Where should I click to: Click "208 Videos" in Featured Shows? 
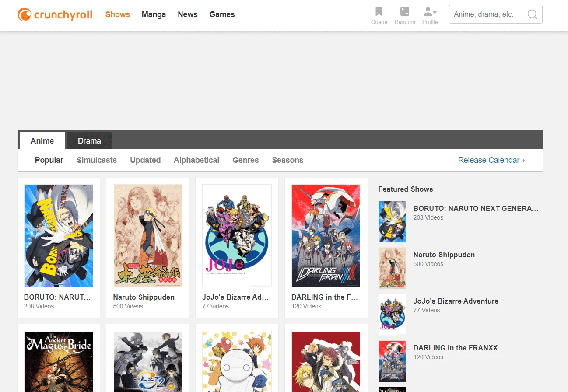(x=428, y=217)
